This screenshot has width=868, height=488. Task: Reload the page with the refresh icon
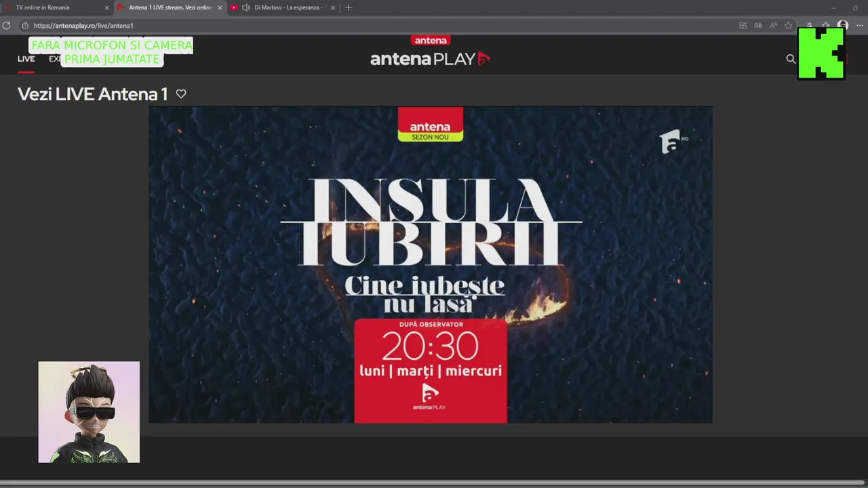pyautogui.click(x=6, y=25)
